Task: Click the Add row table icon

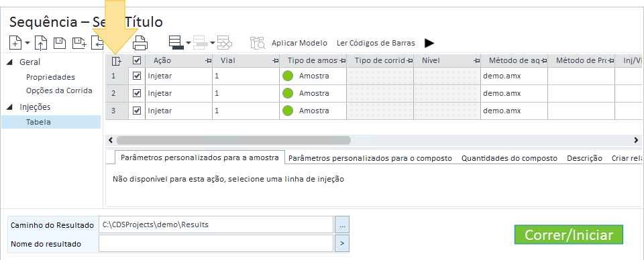Action: [176, 43]
